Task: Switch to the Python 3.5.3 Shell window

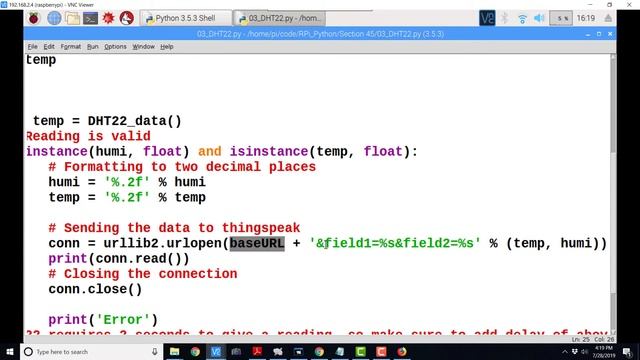Action: (x=186, y=18)
